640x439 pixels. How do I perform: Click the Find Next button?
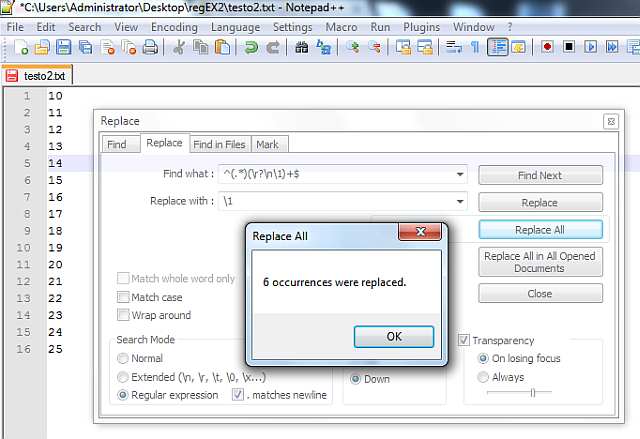click(540, 175)
